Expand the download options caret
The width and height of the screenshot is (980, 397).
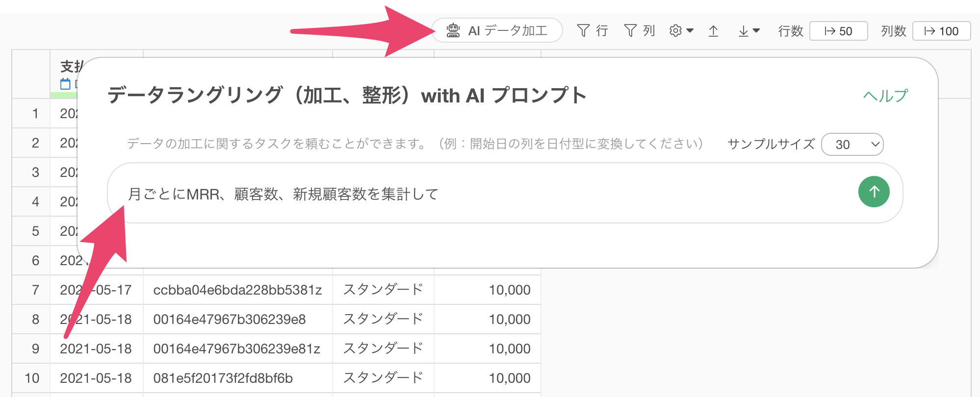click(756, 31)
